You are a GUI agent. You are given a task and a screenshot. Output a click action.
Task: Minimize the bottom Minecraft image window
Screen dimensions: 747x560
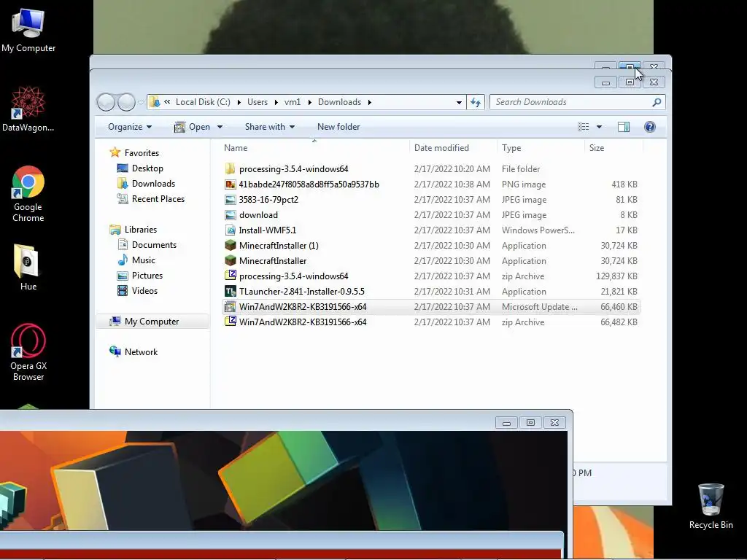[506, 422]
